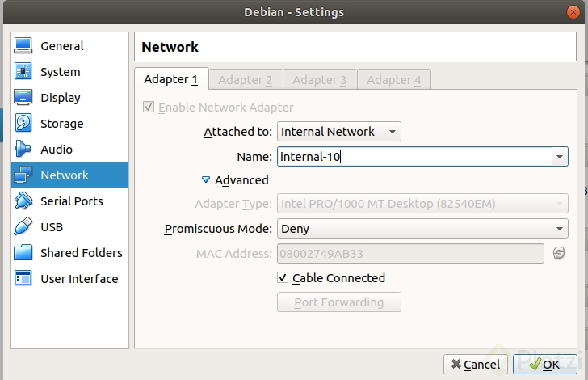The width and height of the screenshot is (588, 380).
Task: Open the Storage disk icon
Action: [23, 124]
